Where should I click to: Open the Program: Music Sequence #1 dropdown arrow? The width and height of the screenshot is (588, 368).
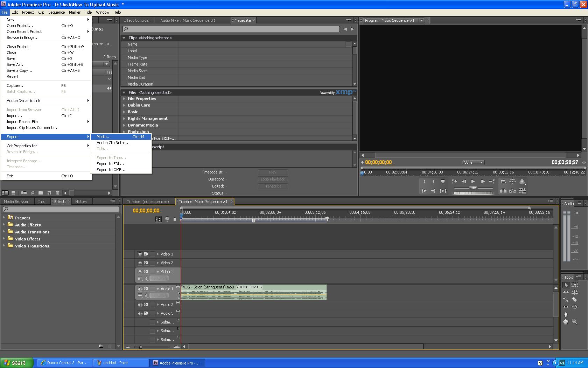click(421, 20)
